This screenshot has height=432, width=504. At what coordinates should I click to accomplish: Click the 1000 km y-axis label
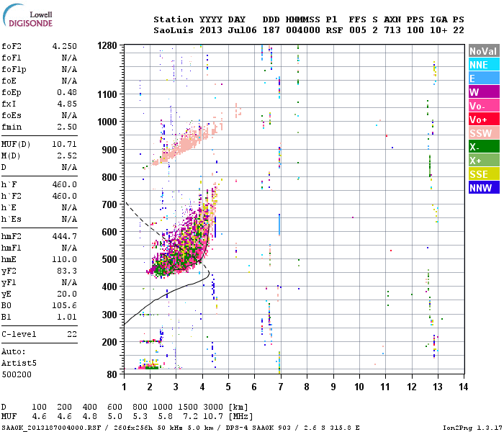107,122
